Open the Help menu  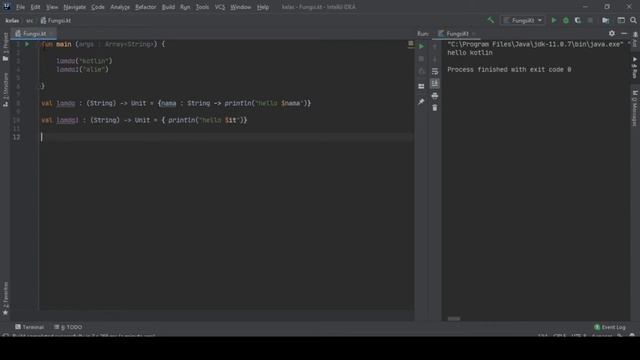point(263,7)
